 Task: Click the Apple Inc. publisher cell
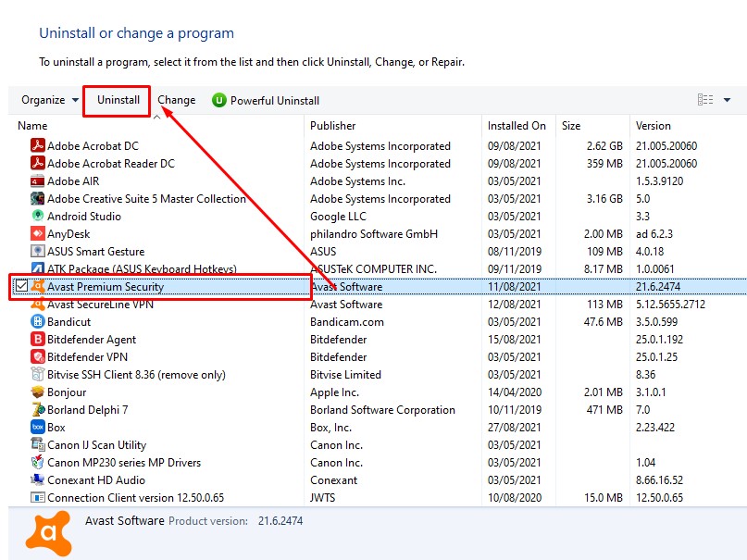coord(334,392)
